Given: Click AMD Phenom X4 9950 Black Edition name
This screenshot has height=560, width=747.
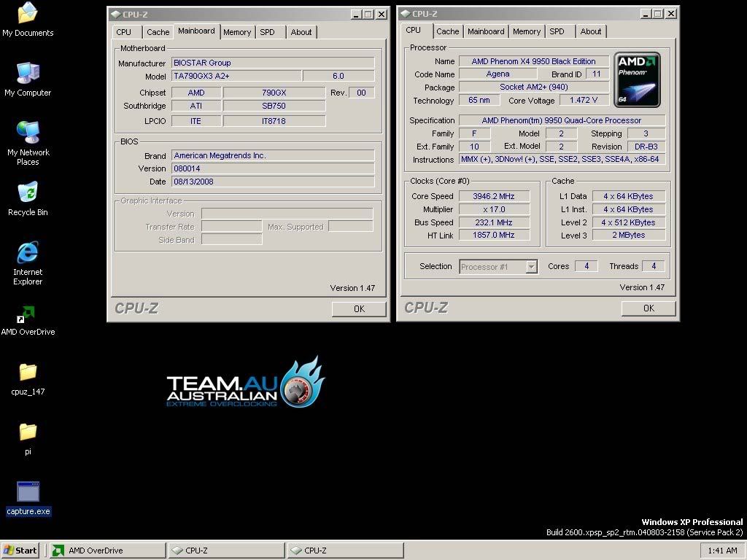Looking at the screenshot, I should tap(533, 61).
